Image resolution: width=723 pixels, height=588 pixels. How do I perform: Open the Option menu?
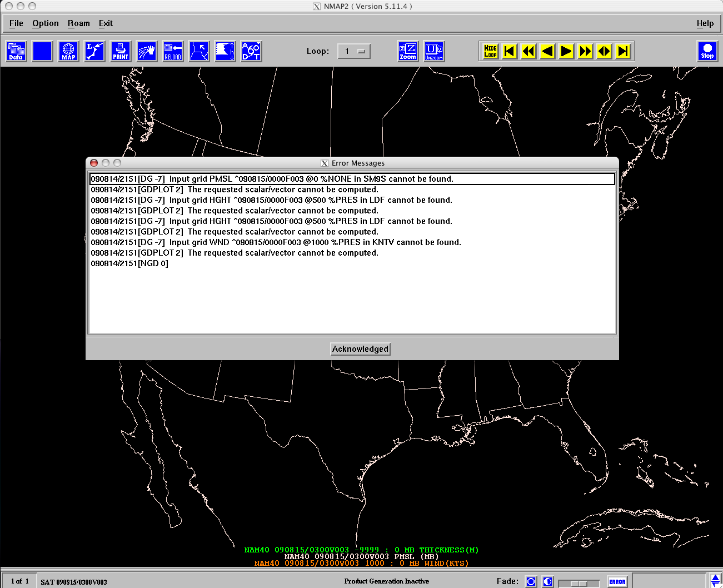point(45,23)
